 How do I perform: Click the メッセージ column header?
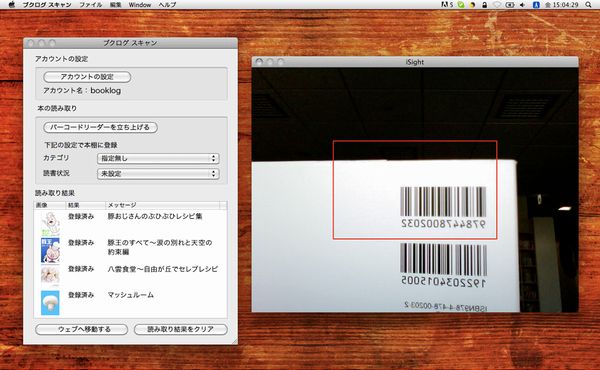163,205
